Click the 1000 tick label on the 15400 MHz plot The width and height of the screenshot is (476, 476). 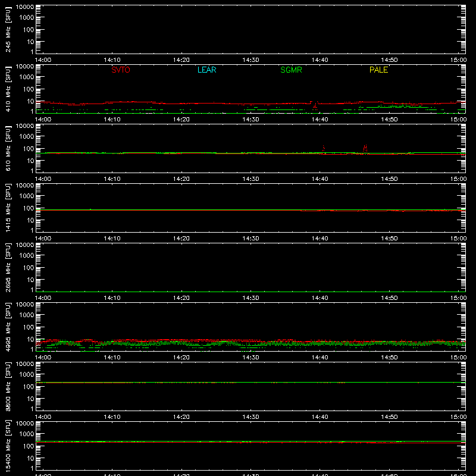pos(27,434)
